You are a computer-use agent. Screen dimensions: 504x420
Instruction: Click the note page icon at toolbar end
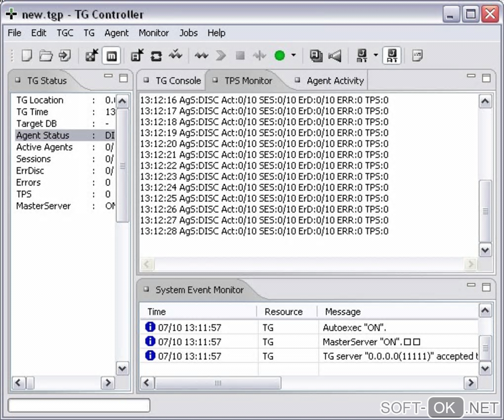(417, 56)
